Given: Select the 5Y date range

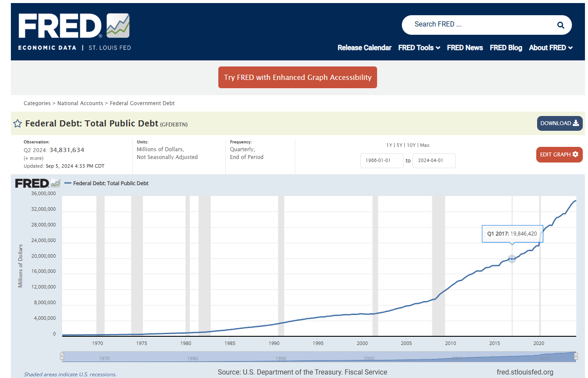Looking at the screenshot, I should click(399, 145).
